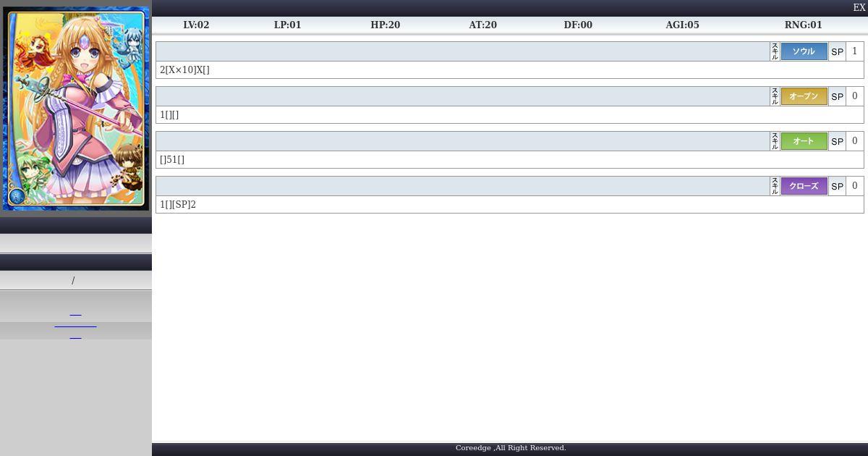Click the Coreedge All Right Reserved footer

(511, 448)
